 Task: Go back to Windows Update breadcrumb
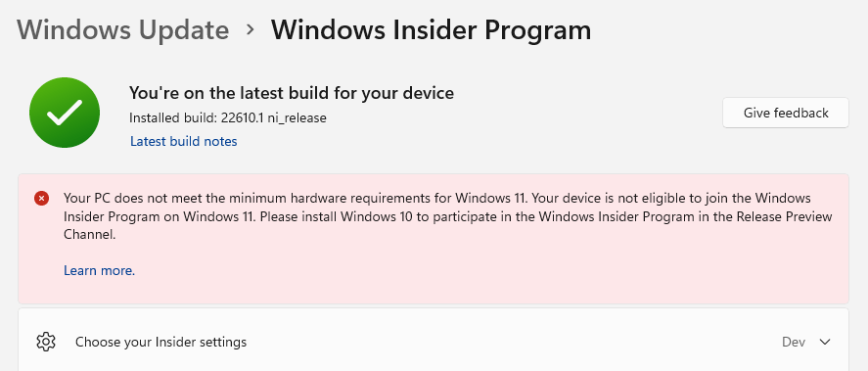(123, 30)
